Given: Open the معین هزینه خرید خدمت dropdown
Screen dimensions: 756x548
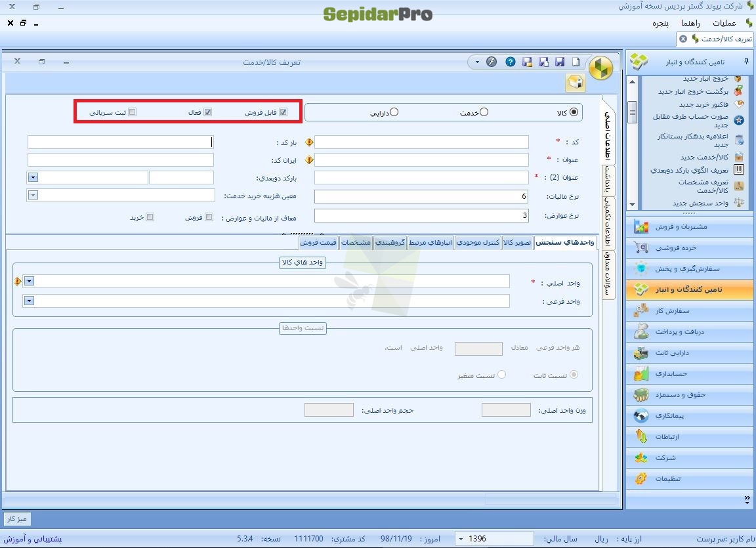Looking at the screenshot, I should pyautogui.click(x=33, y=195).
